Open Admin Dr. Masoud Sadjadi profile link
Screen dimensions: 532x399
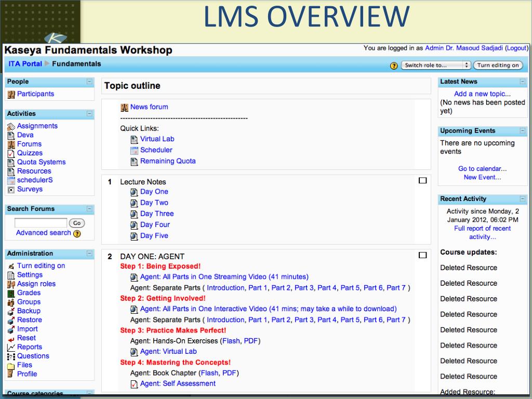click(x=464, y=48)
